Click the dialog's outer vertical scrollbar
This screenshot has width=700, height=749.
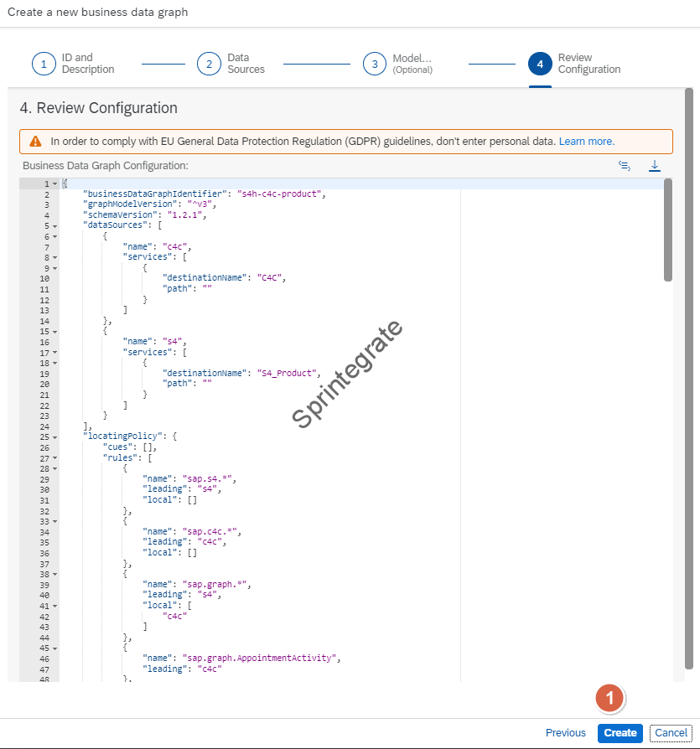click(x=688, y=379)
